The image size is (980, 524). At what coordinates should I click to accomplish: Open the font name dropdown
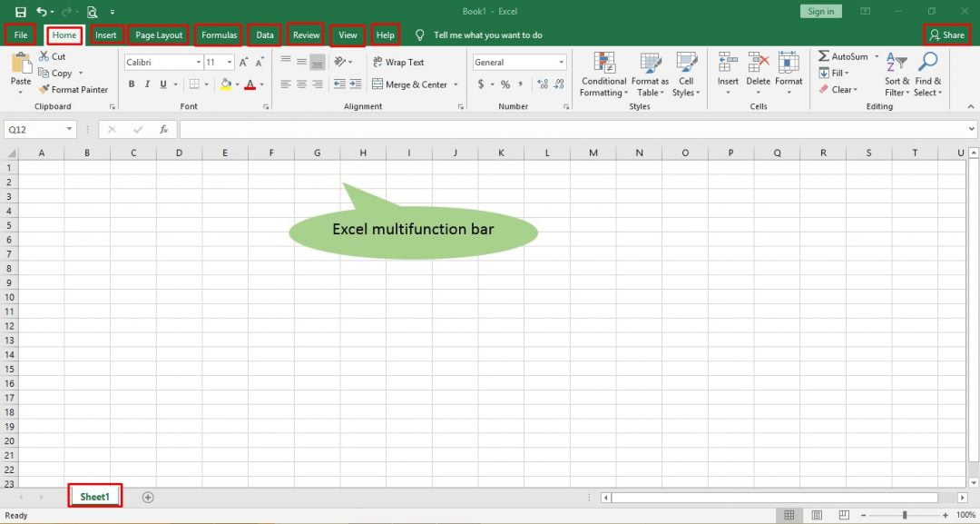pos(197,61)
